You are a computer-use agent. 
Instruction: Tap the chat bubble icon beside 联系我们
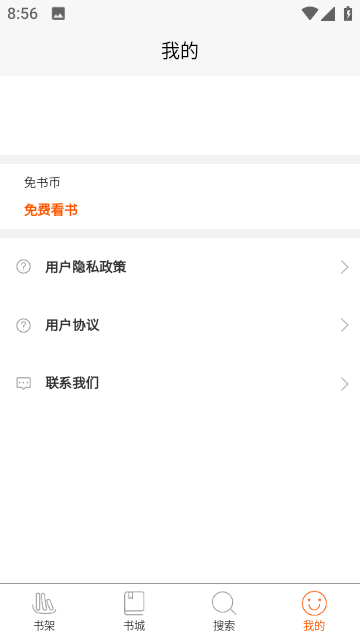(x=23, y=384)
